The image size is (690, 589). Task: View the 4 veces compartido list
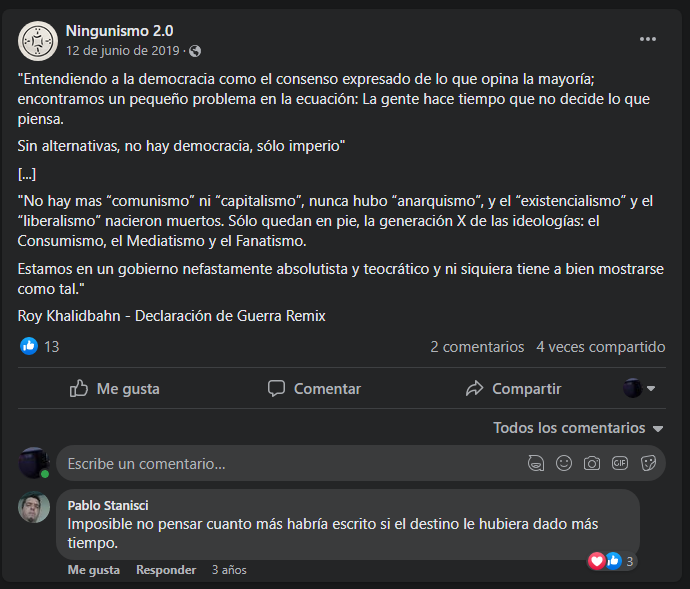(x=601, y=347)
